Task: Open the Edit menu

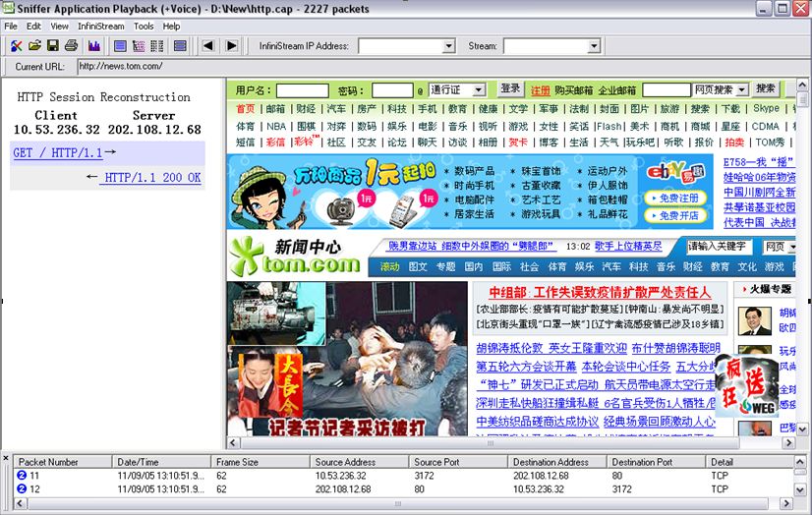Action: pyautogui.click(x=33, y=26)
